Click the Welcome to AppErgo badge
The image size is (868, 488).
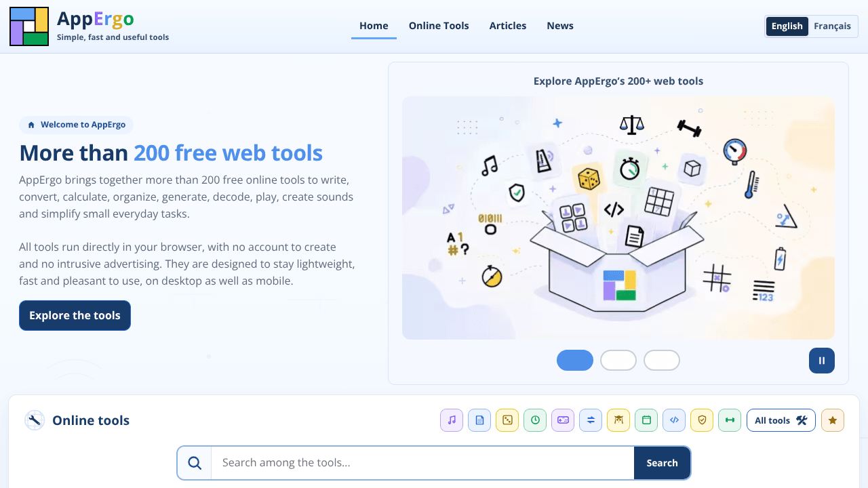click(77, 125)
